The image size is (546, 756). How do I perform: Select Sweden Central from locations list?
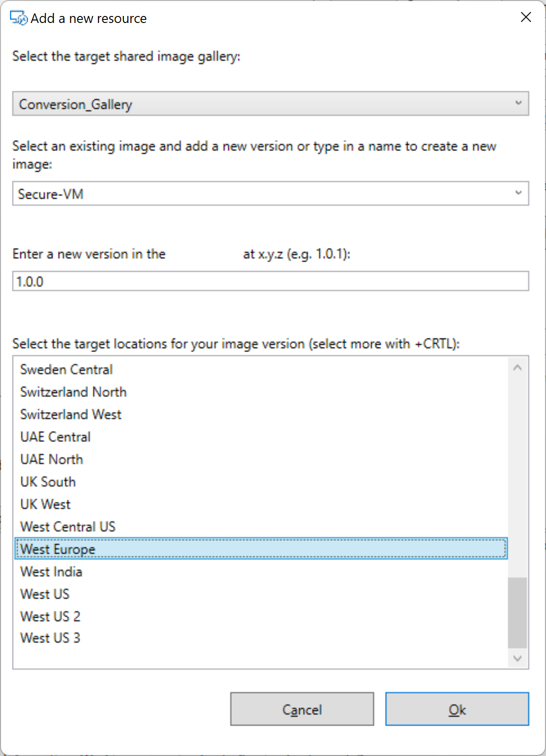[x=261, y=370]
